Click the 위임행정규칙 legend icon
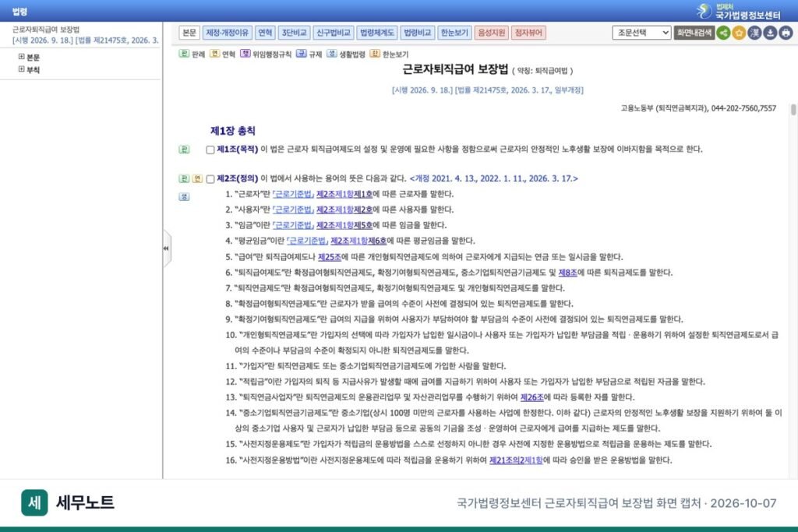This screenshot has width=798, height=532. coord(245,54)
